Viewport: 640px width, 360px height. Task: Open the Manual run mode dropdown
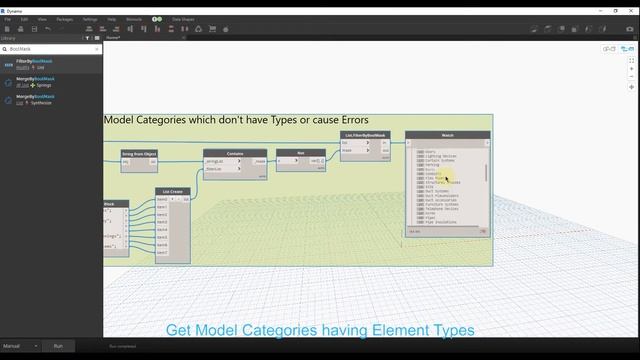tap(20, 346)
